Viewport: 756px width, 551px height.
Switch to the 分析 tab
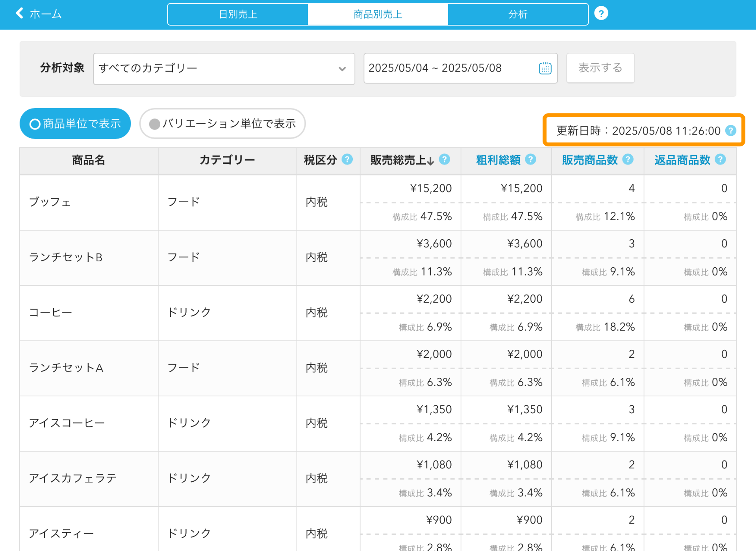point(517,15)
